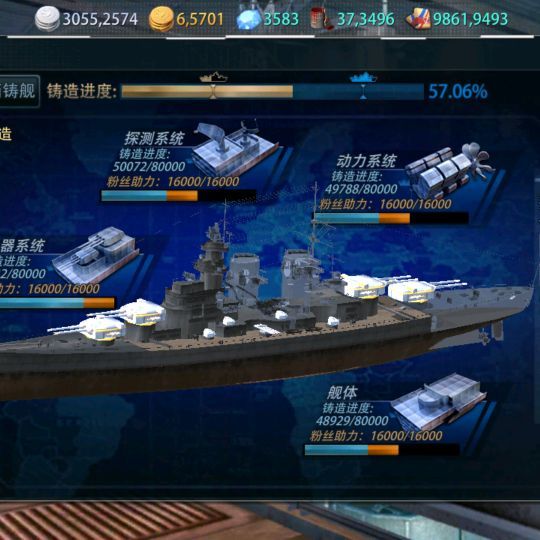
Task: Select the 探测系统 radar module icon
Action: (236, 148)
